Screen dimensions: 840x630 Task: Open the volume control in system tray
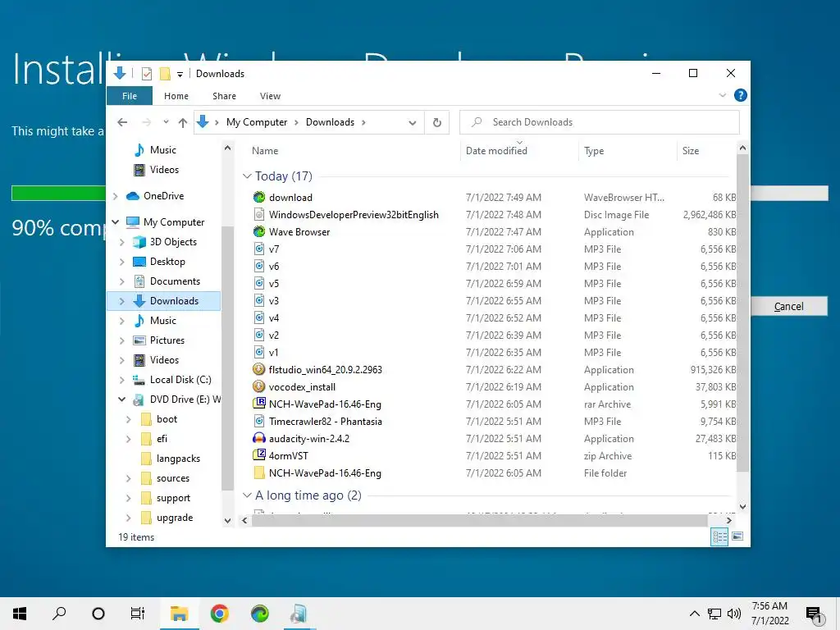click(x=734, y=614)
